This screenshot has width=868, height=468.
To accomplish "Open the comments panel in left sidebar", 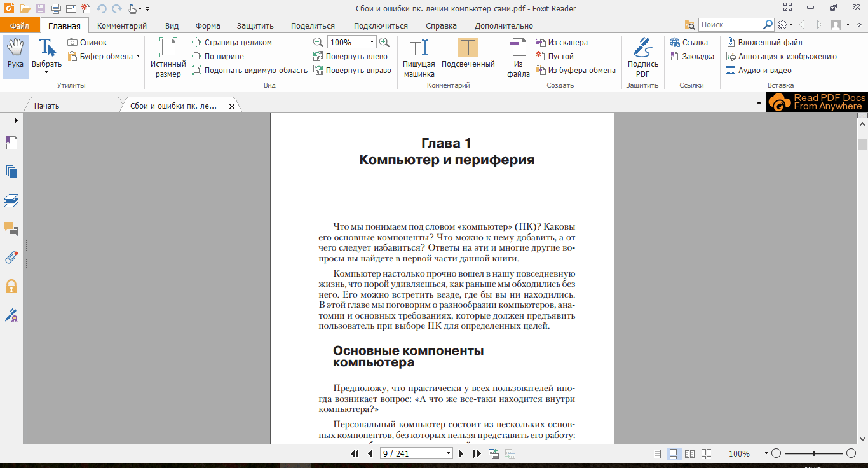I will [x=11, y=228].
